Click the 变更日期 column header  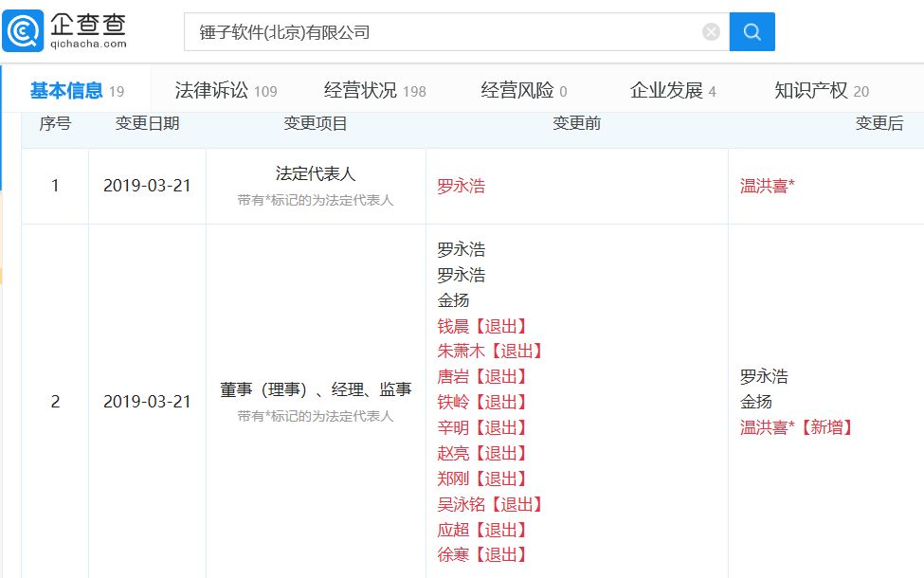click(147, 124)
